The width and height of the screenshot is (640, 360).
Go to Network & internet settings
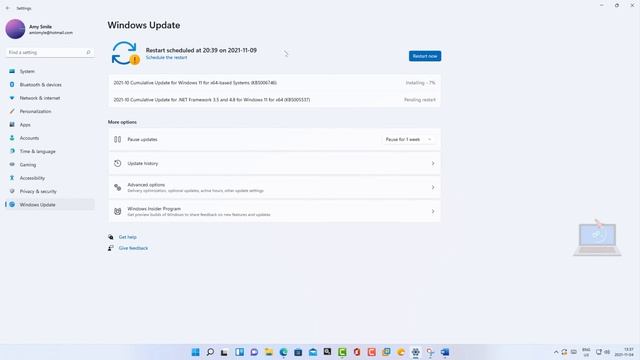pyautogui.click(x=49, y=98)
